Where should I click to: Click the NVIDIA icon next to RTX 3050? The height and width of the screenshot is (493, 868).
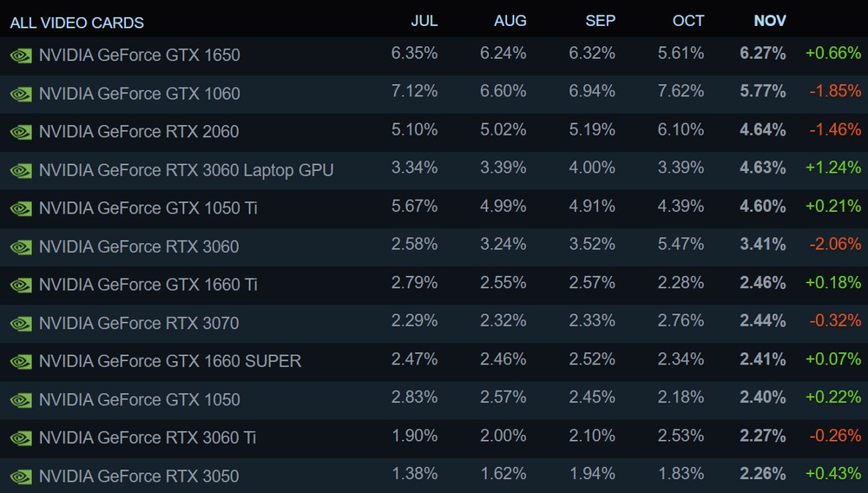click(x=20, y=477)
